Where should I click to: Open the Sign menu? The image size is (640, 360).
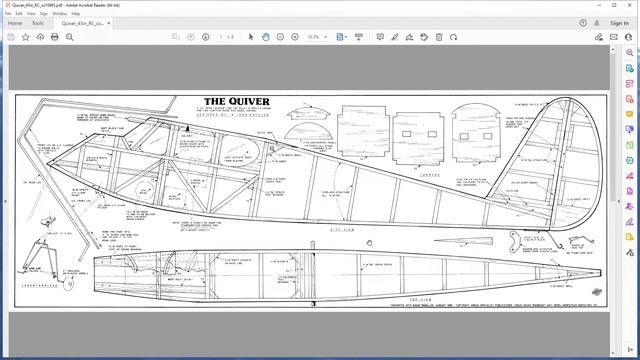point(44,13)
